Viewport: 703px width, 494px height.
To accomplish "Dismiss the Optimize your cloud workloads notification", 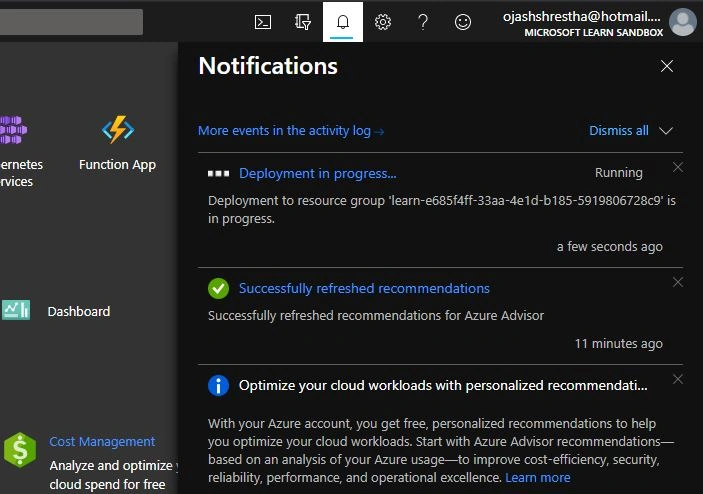I will [x=678, y=379].
